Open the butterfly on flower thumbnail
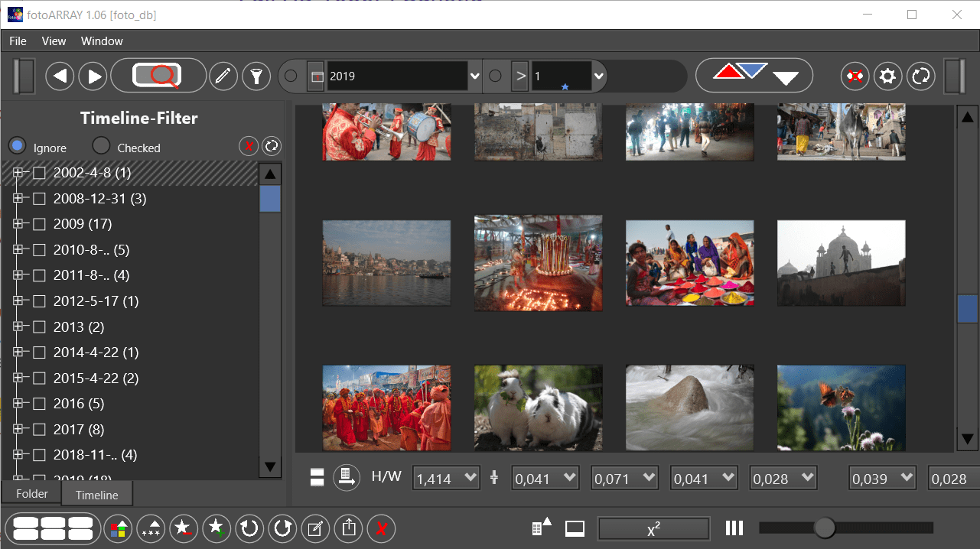The width and height of the screenshot is (980, 549). tap(842, 408)
